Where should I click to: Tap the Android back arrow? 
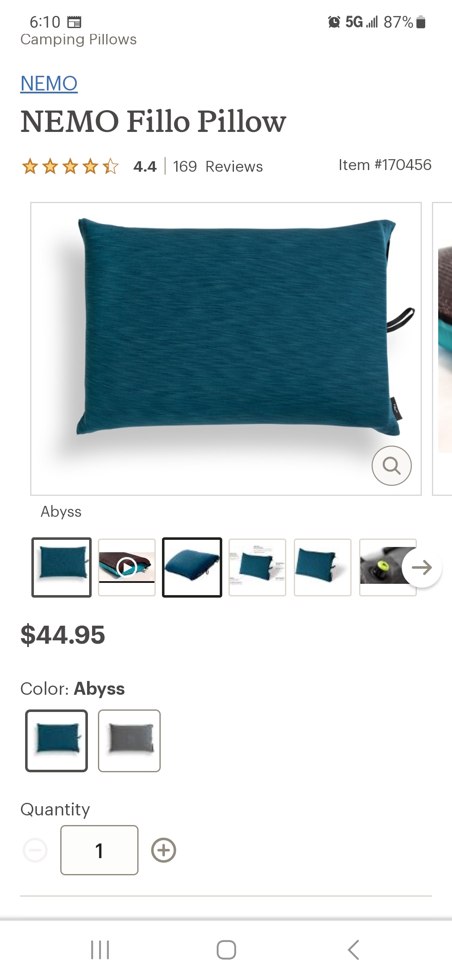point(354,949)
